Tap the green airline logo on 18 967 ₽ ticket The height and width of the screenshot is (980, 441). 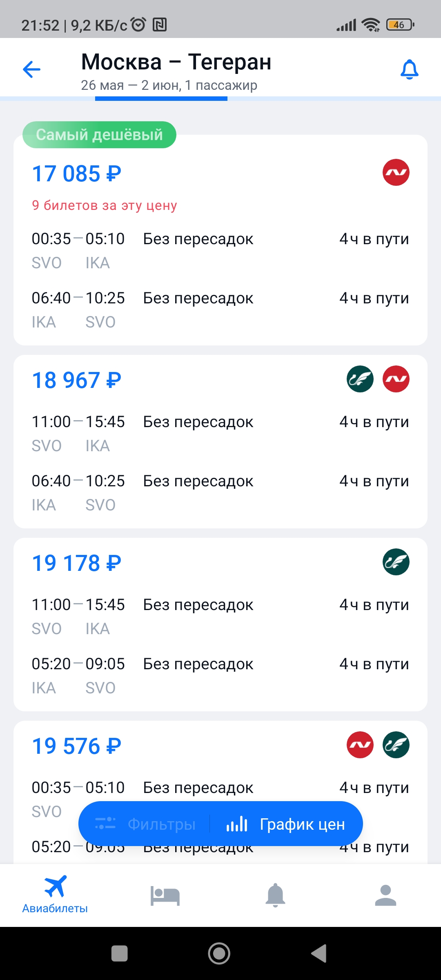(360, 379)
